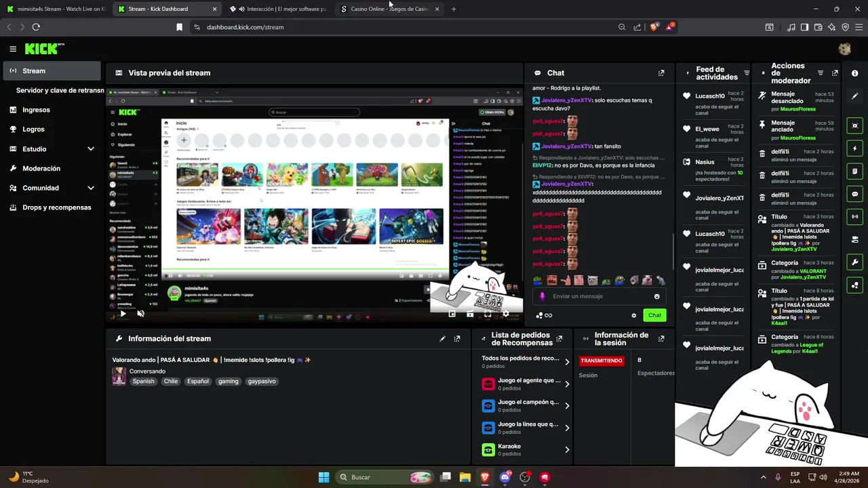Pop out Información del stream panel
868x488 pixels.
pyautogui.click(x=457, y=339)
